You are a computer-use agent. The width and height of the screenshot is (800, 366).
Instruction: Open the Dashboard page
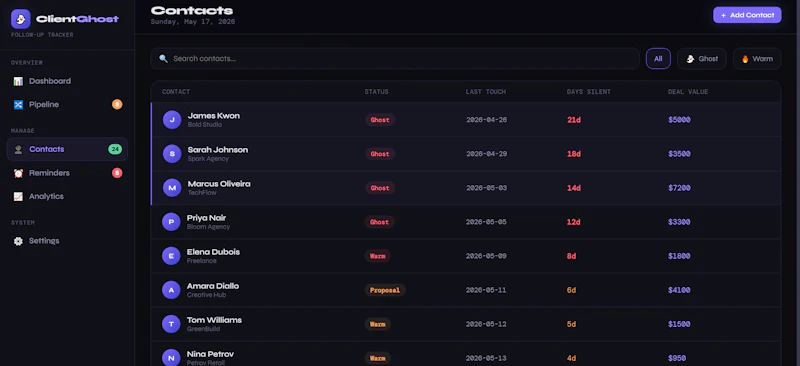click(67, 81)
